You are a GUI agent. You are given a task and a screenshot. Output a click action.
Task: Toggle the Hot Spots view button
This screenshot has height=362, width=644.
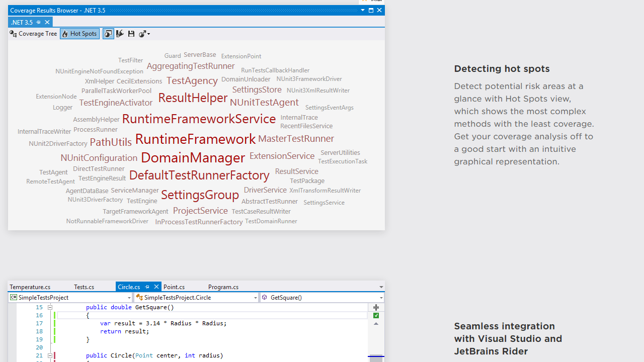(79, 34)
